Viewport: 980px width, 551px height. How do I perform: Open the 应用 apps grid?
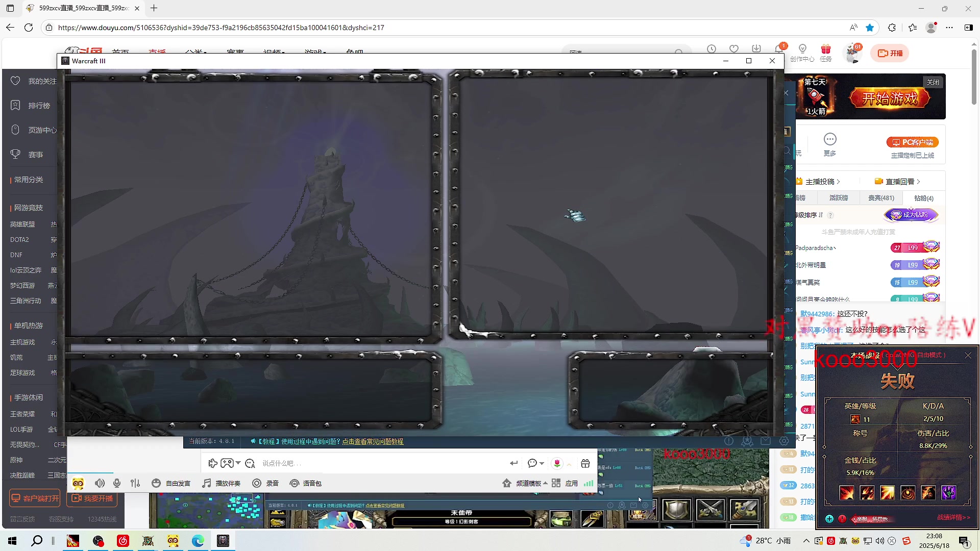(x=565, y=483)
